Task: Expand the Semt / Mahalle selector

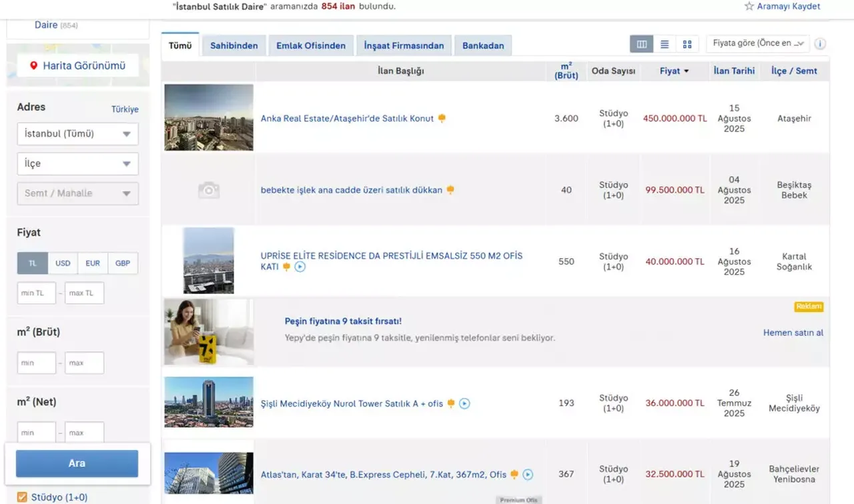Action: tap(77, 193)
